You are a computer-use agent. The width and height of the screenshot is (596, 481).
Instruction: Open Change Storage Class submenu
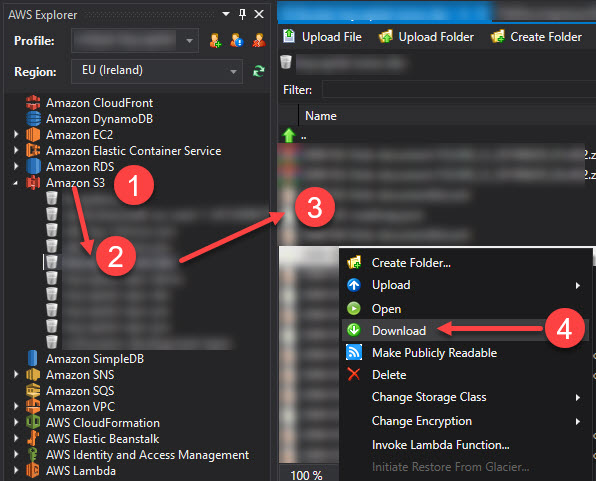click(x=466, y=397)
